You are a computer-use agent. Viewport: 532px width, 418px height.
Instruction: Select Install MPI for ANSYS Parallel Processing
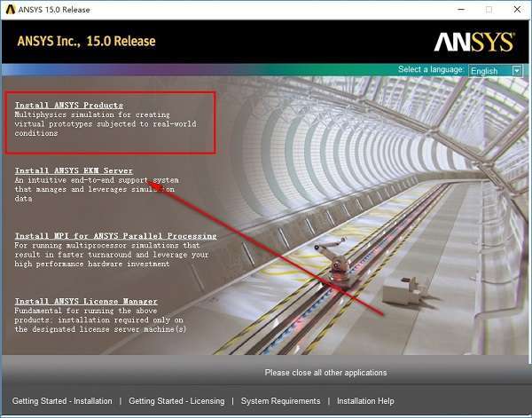(x=115, y=236)
